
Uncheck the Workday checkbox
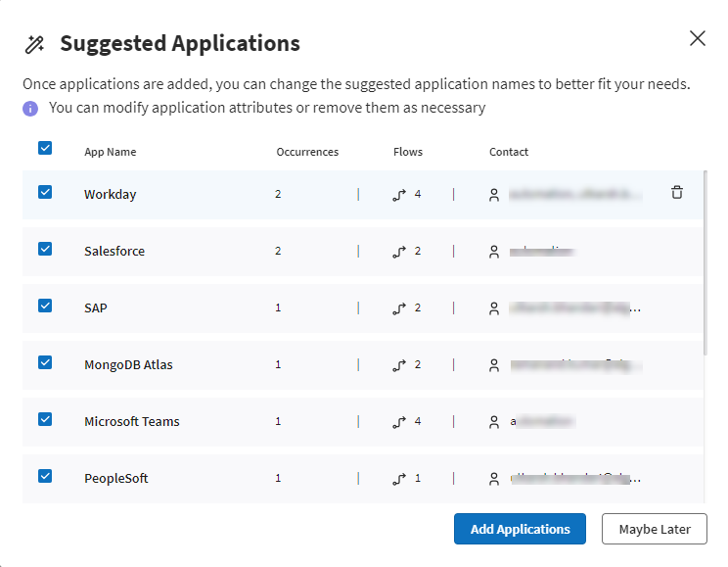[45, 192]
